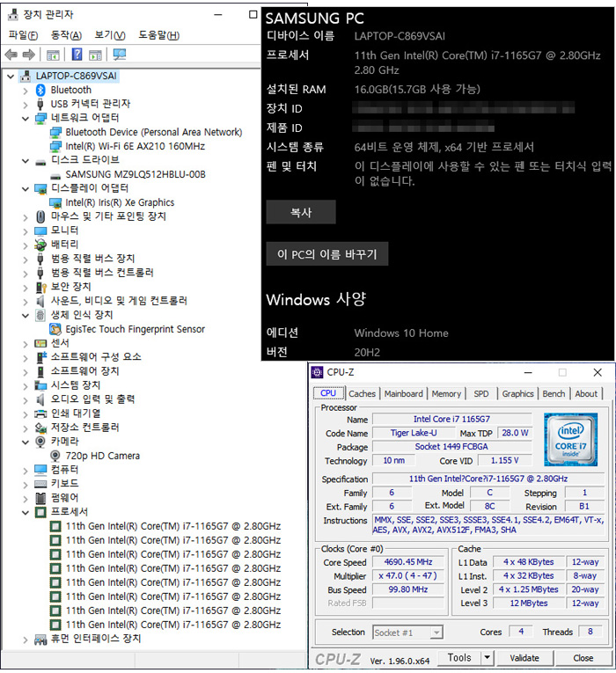Click the 복사 copy button

pyautogui.click(x=301, y=212)
